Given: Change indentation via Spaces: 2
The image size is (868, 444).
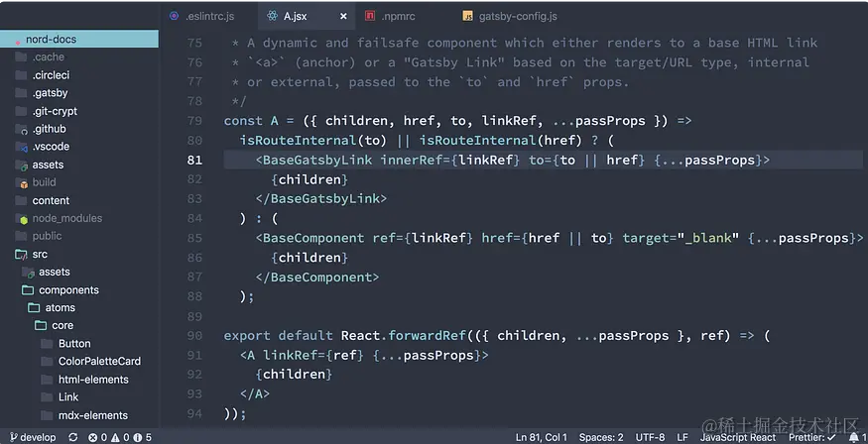Looking at the screenshot, I should click(x=601, y=437).
